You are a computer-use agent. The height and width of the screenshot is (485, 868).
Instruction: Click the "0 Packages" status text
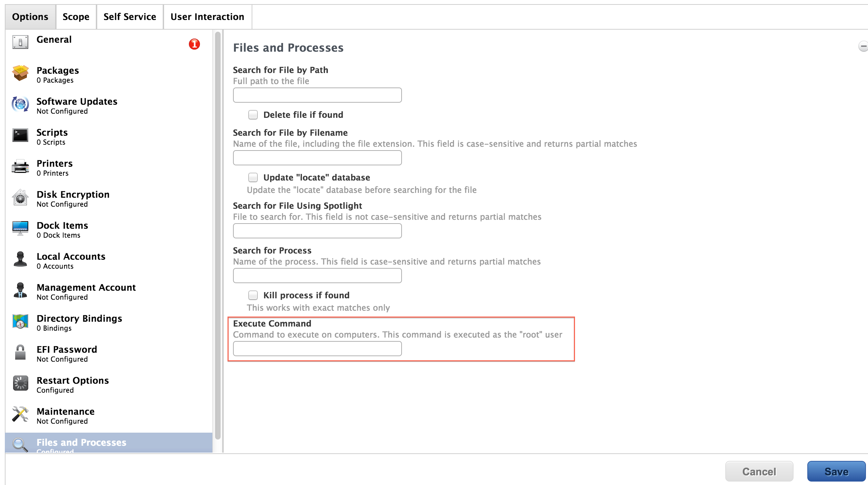pos(55,80)
